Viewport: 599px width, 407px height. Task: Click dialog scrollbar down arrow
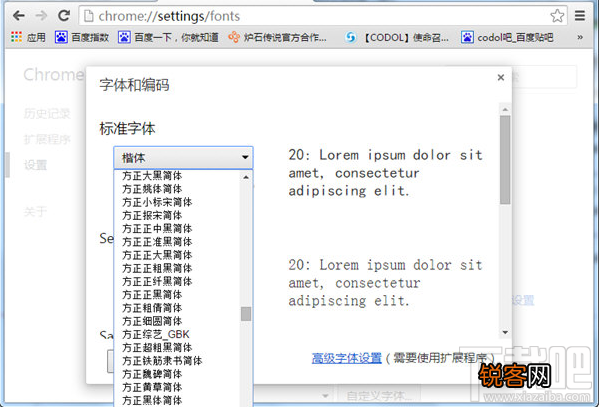click(x=505, y=332)
